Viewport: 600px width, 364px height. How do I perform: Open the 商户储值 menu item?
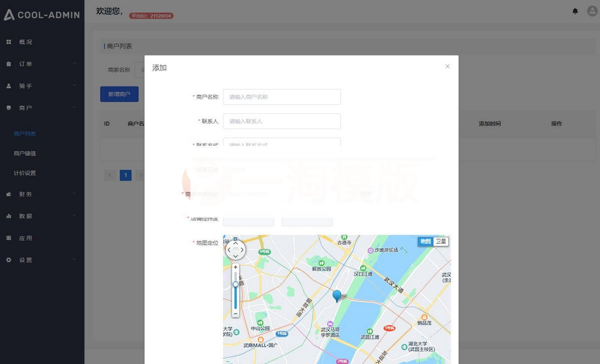[25, 153]
